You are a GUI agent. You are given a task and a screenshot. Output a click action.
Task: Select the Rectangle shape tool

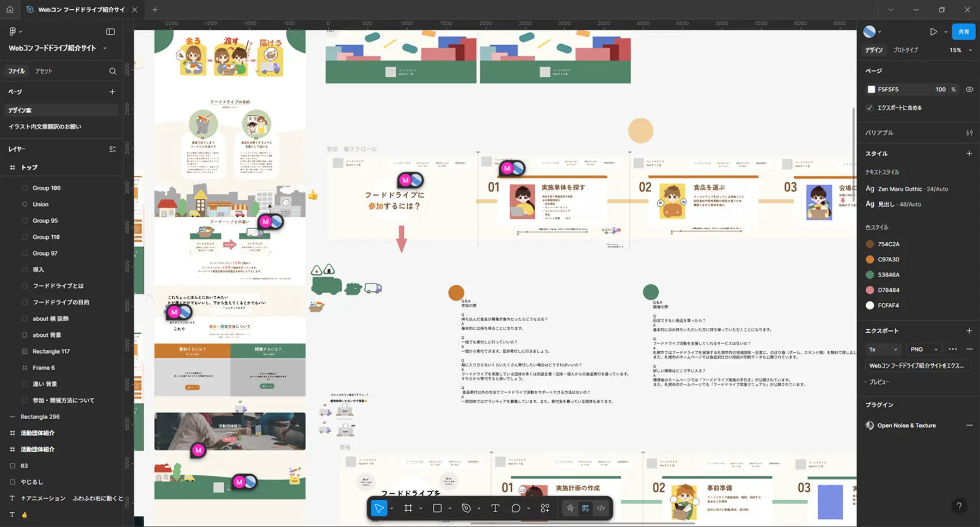coord(437,508)
